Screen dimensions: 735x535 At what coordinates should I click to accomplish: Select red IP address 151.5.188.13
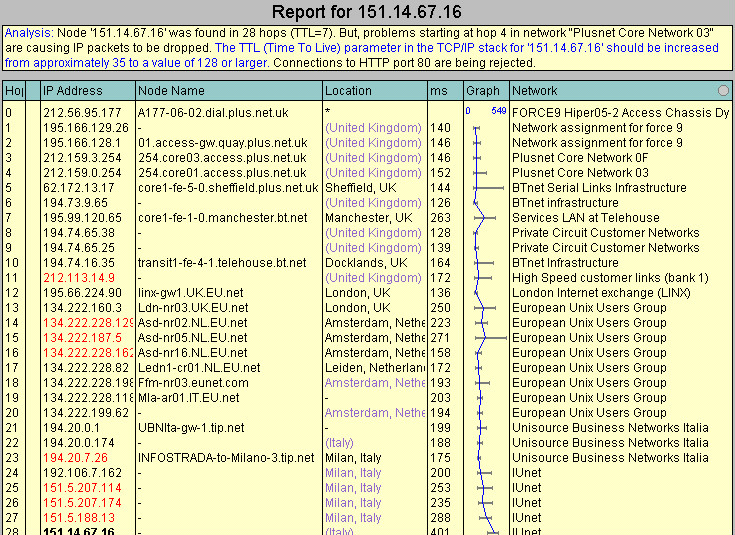click(x=79, y=518)
